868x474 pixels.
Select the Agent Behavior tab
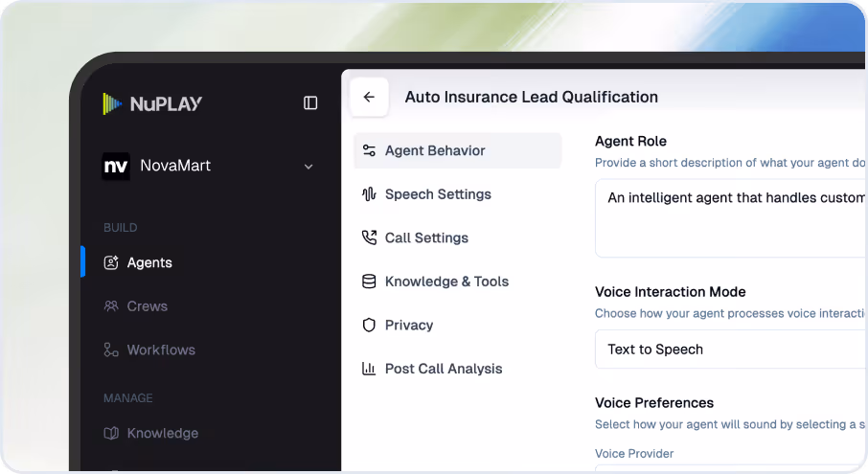[457, 150]
